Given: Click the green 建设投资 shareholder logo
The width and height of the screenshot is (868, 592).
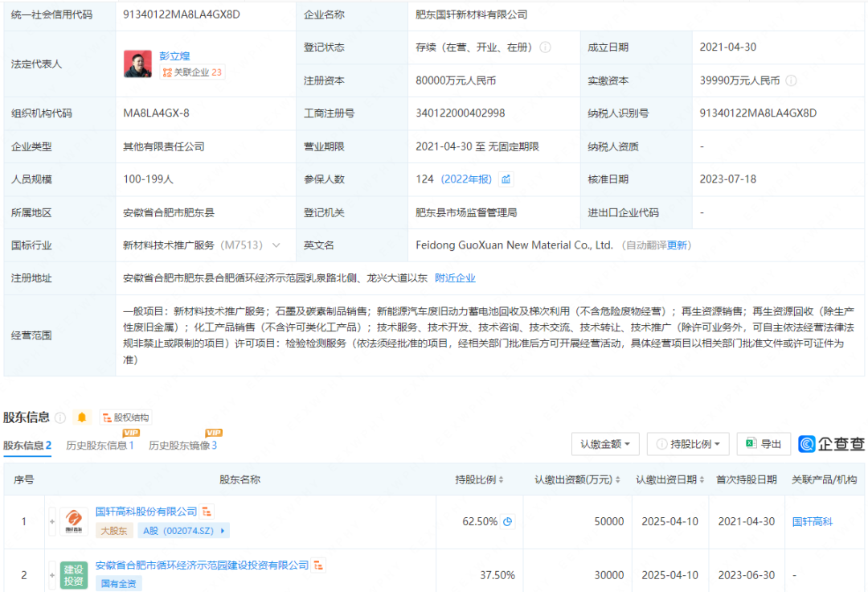Looking at the screenshot, I should [x=74, y=574].
